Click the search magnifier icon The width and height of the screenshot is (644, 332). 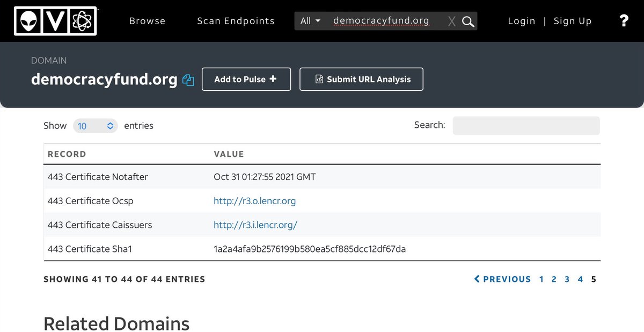[468, 21]
